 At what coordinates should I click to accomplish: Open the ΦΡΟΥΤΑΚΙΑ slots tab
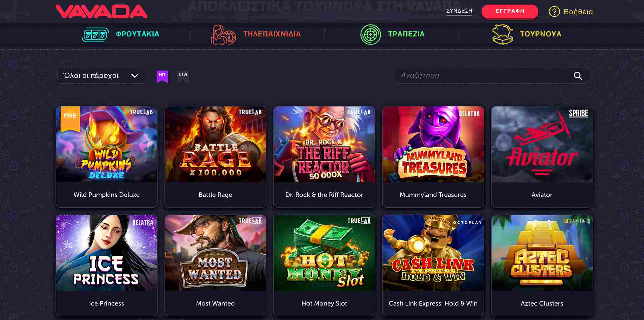137,34
